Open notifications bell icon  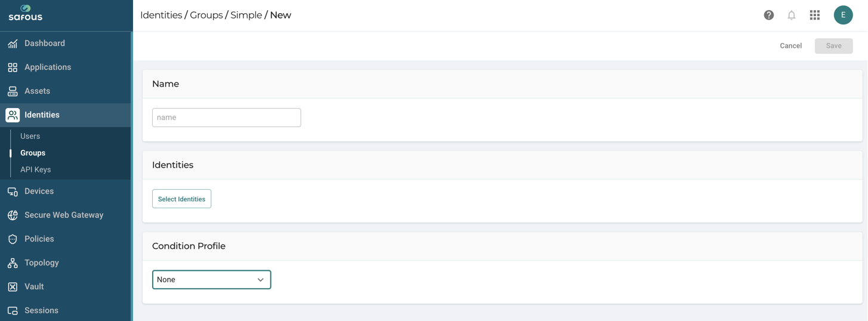click(x=791, y=15)
